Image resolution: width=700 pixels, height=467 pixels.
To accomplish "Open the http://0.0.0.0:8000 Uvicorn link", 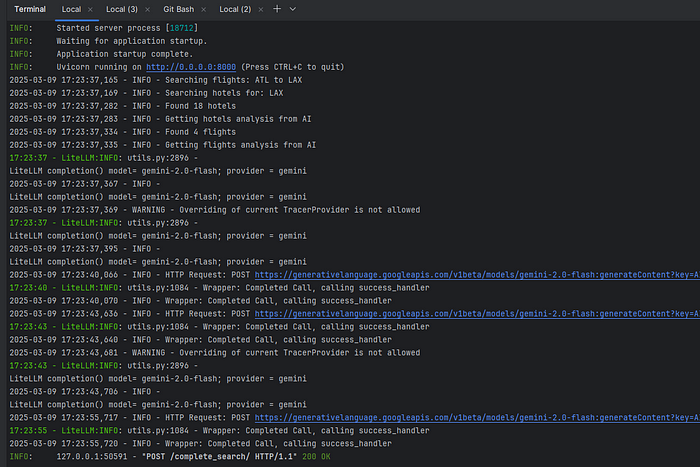I will point(191,67).
